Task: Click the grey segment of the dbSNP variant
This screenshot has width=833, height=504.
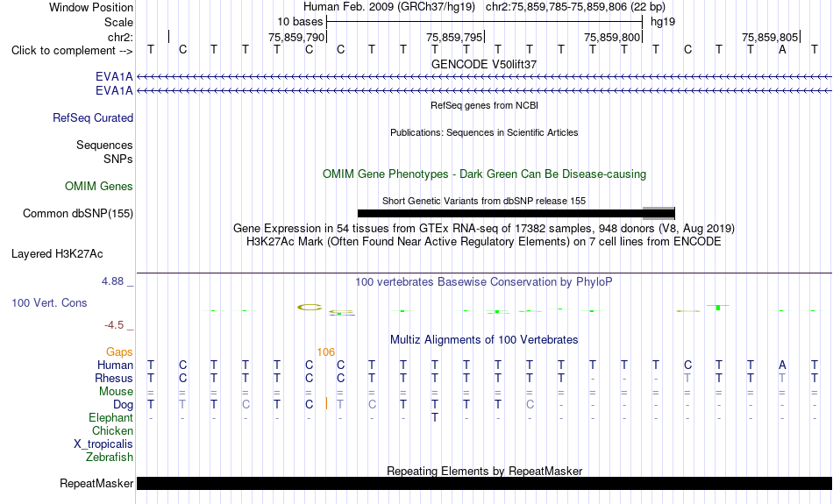Action: (x=659, y=214)
